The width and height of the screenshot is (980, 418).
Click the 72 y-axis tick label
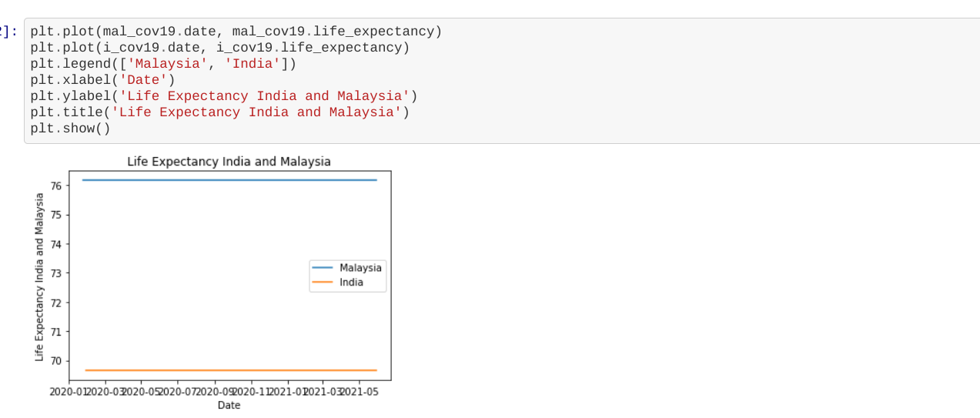click(x=57, y=303)
